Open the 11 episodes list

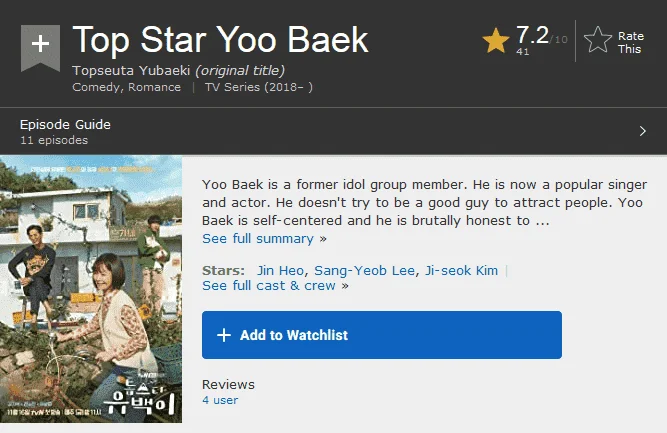(x=54, y=140)
